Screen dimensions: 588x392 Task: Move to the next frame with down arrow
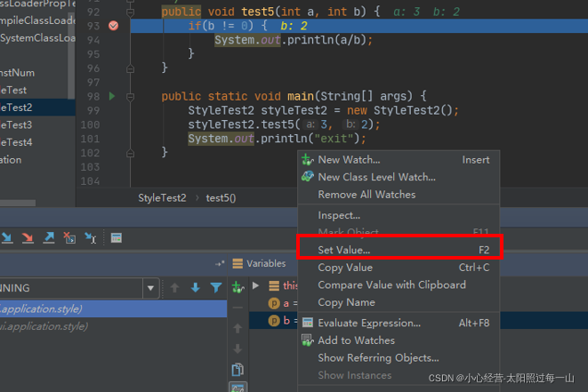(x=196, y=288)
